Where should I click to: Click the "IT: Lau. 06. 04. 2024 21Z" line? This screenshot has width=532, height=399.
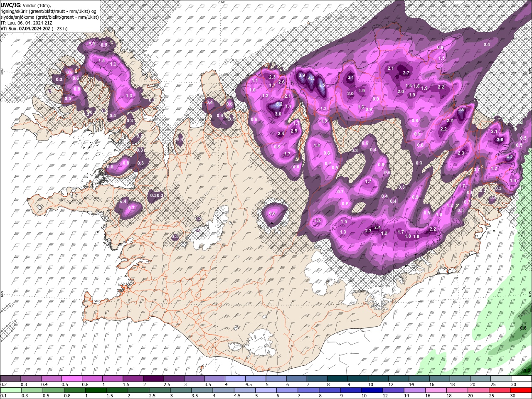click(27, 23)
